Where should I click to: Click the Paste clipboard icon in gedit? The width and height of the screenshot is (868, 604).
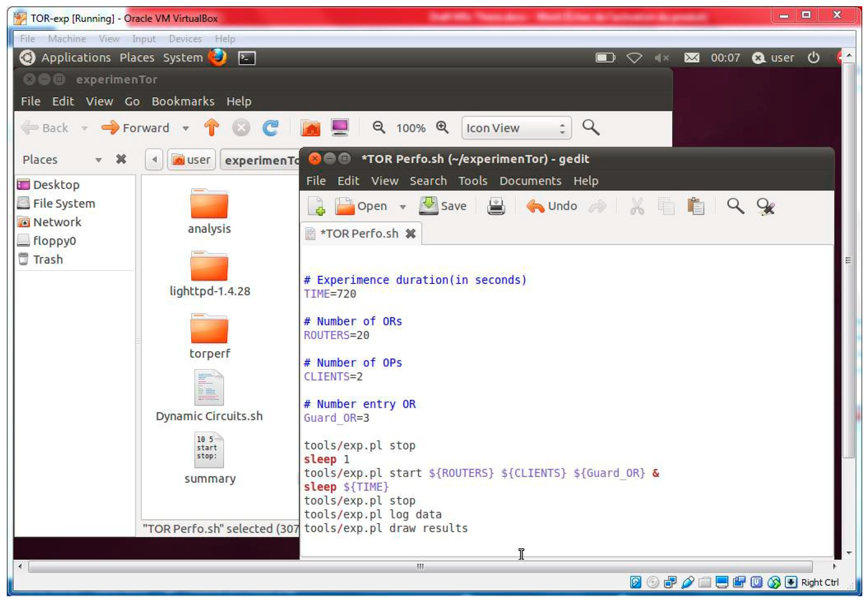pyautogui.click(x=696, y=206)
